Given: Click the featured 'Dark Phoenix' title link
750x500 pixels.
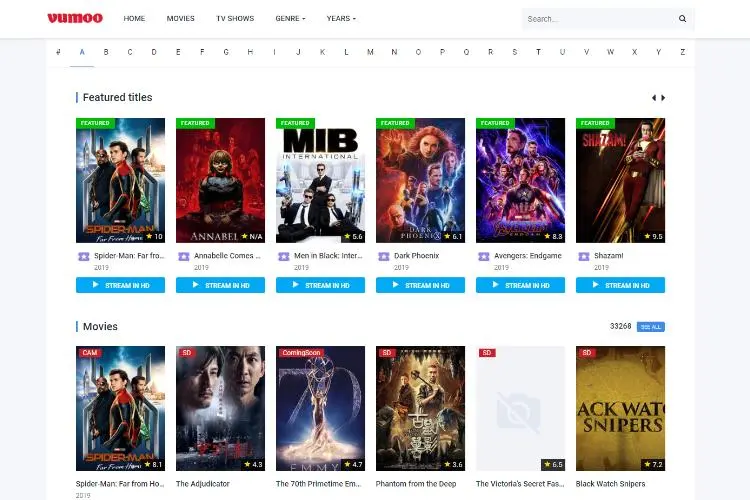Looking at the screenshot, I should click(x=416, y=256).
